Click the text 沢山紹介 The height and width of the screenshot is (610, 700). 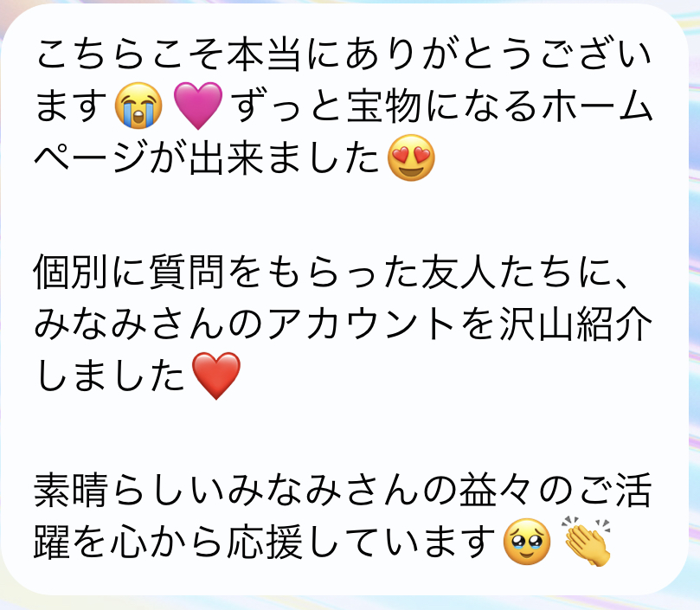coord(575,324)
